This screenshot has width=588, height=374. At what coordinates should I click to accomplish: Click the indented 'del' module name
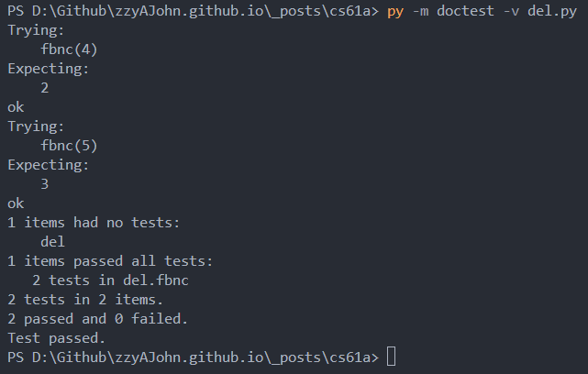[x=52, y=242]
